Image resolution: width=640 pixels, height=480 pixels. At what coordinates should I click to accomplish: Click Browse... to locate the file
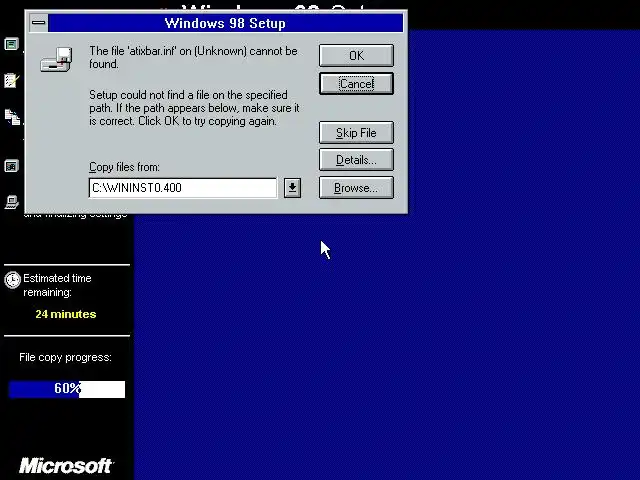[356, 188]
